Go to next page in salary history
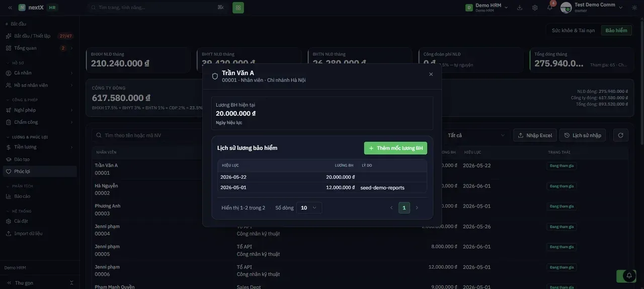This screenshot has width=644, height=289. pyautogui.click(x=417, y=208)
